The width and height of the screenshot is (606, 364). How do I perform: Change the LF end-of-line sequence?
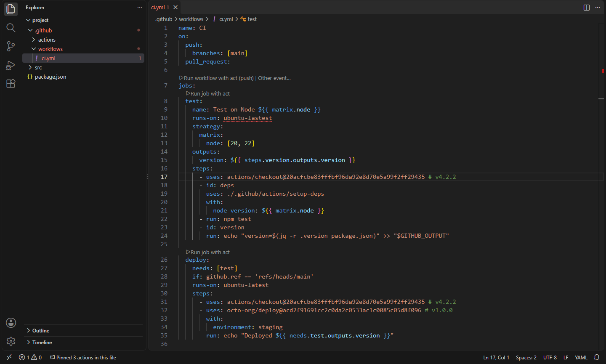click(566, 357)
